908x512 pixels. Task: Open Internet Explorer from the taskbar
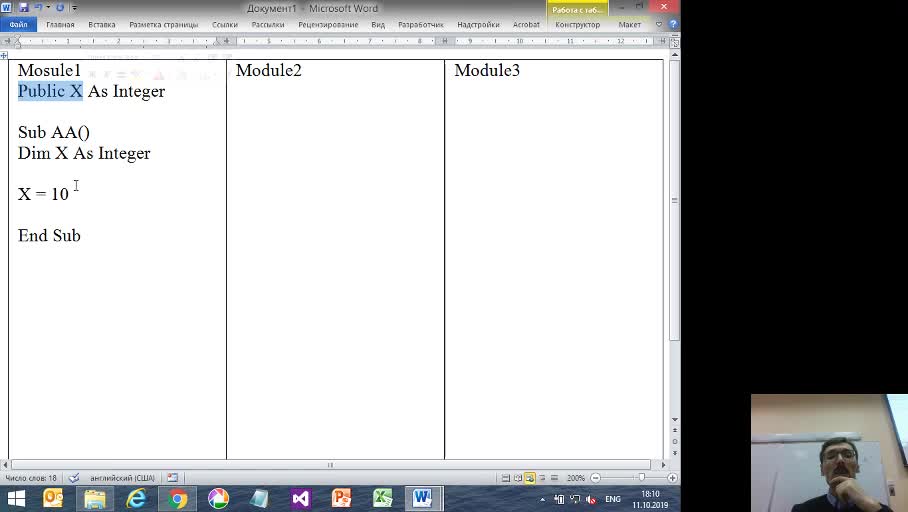[x=136, y=499]
